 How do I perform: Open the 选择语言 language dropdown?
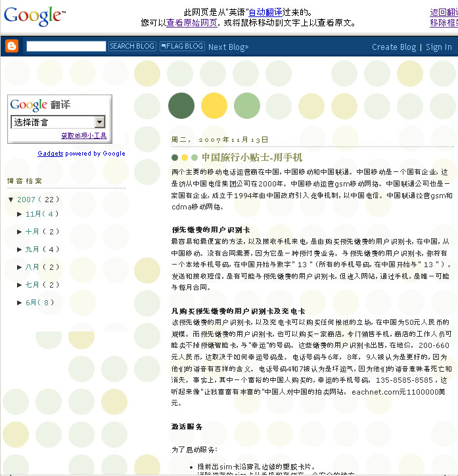(58, 122)
